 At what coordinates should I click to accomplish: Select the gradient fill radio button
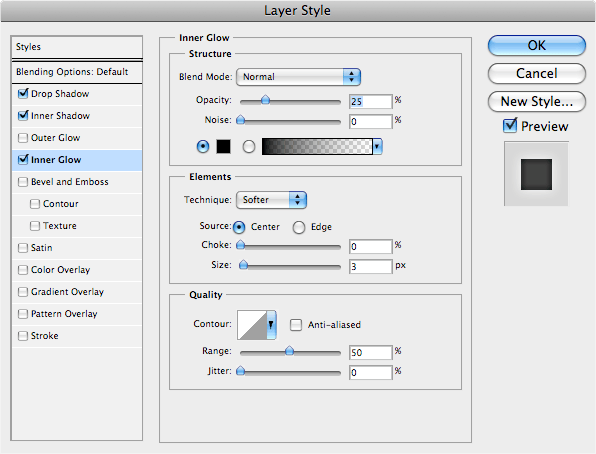pyautogui.click(x=249, y=146)
